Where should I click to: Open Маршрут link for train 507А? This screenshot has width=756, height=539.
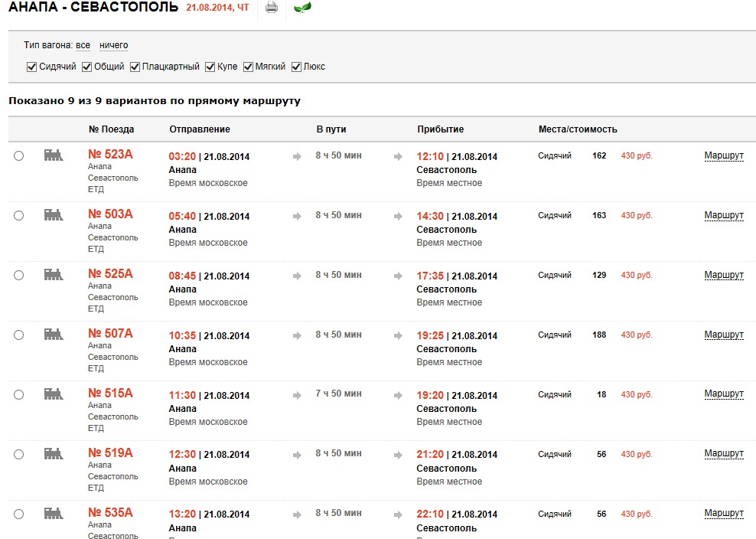click(x=724, y=335)
